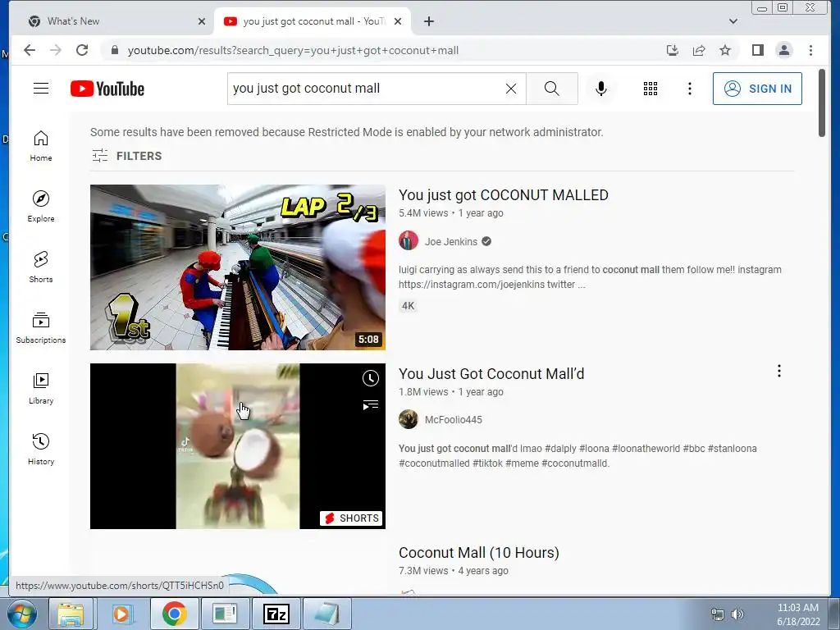Open Coconut Mall (10 Hours) title
The height and width of the screenshot is (630, 840).
point(479,552)
